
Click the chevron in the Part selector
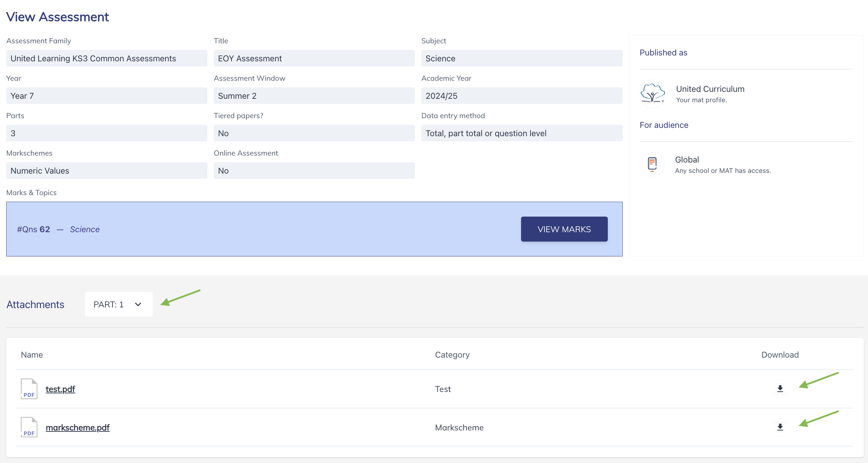pos(138,304)
